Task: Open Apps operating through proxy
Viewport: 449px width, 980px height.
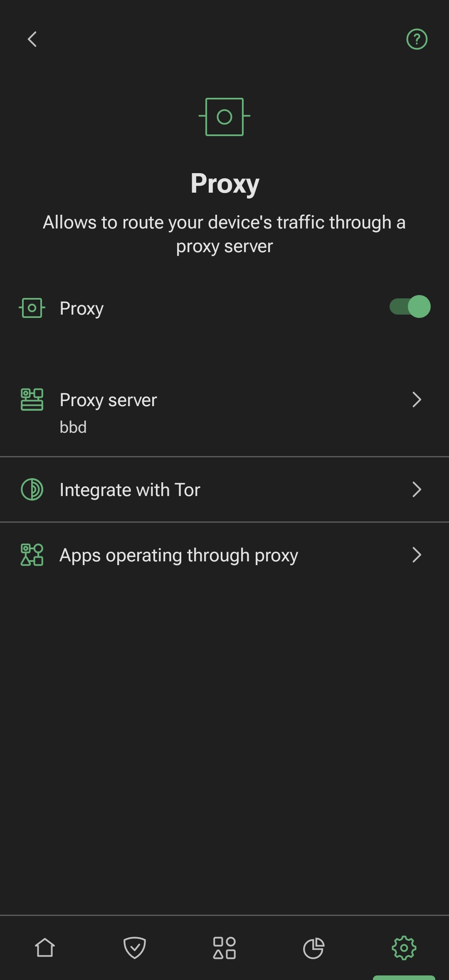Action: click(x=179, y=555)
